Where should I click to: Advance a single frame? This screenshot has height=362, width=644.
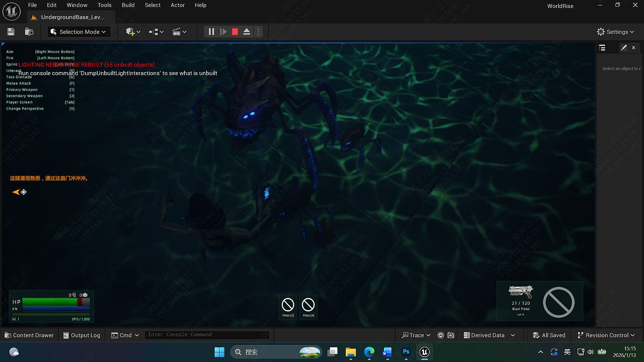tap(223, 32)
